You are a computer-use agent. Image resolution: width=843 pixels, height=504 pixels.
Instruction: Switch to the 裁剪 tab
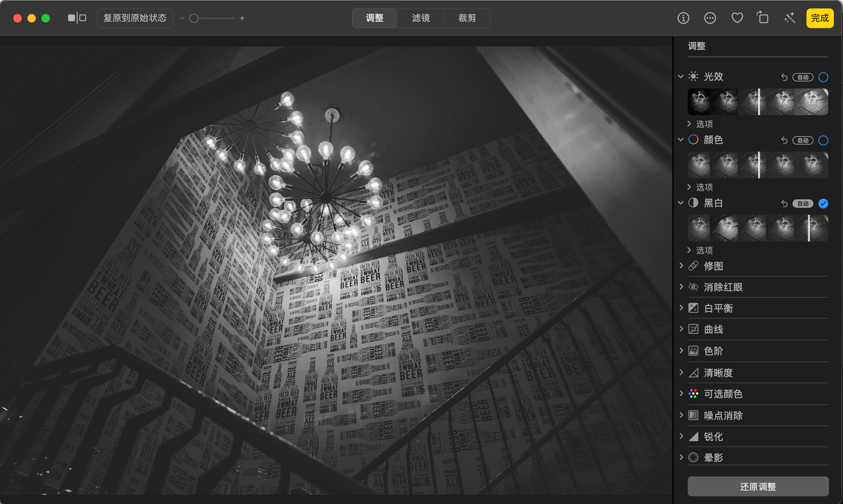[x=467, y=18]
